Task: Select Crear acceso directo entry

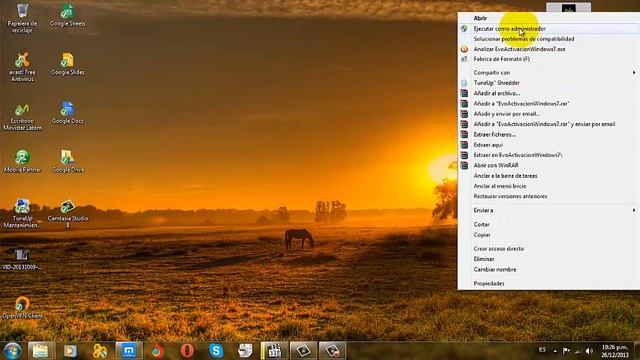Action: coord(548,249)
